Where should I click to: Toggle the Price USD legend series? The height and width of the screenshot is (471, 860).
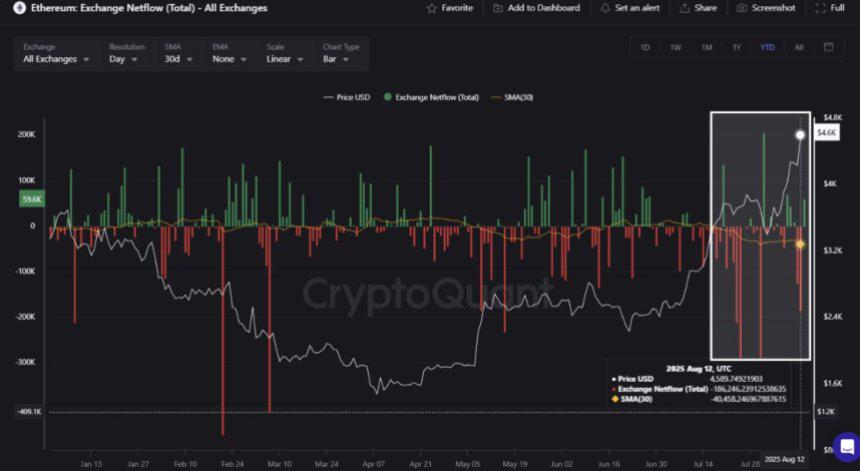[349, 98]
